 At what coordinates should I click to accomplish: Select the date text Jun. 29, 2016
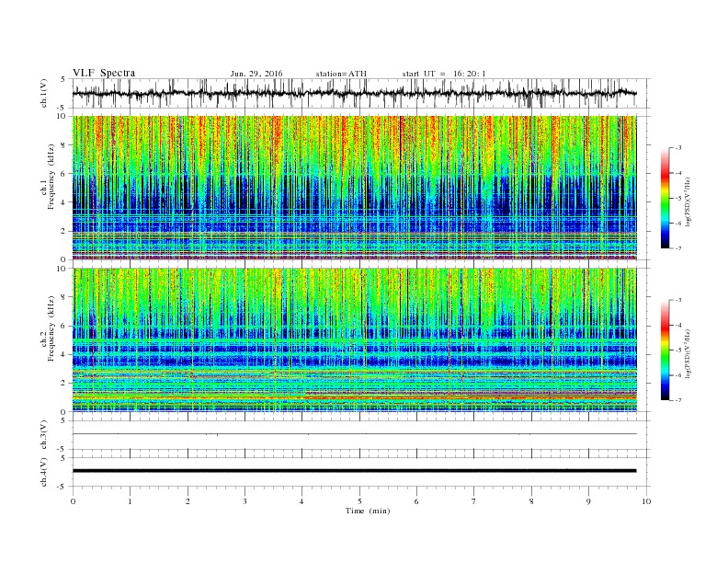[x=256, y=74]
